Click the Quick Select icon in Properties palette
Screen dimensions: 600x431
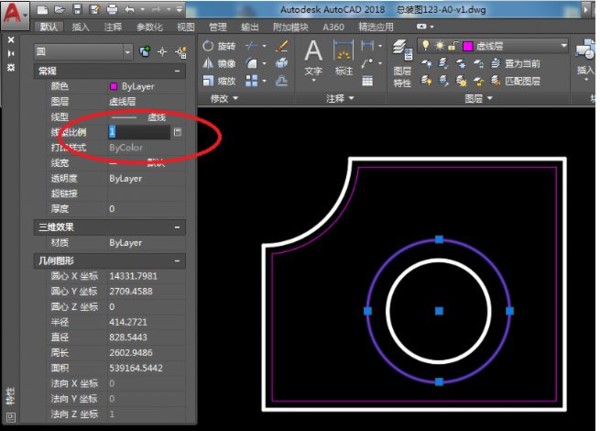pos(180,51)
